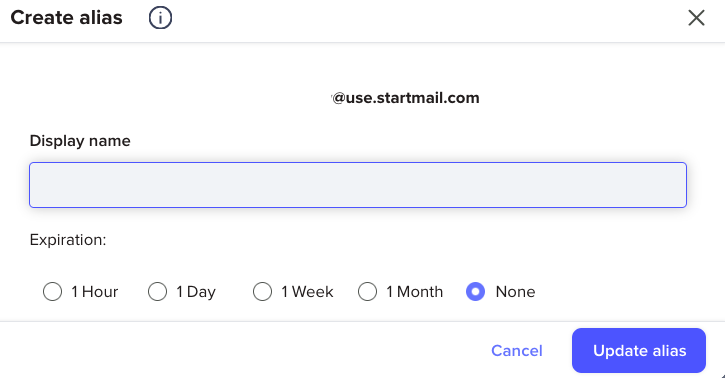The width and height of the screenshot is (725, 378).
Task: Close the Create alias dialog
Action: coord(696,18)
